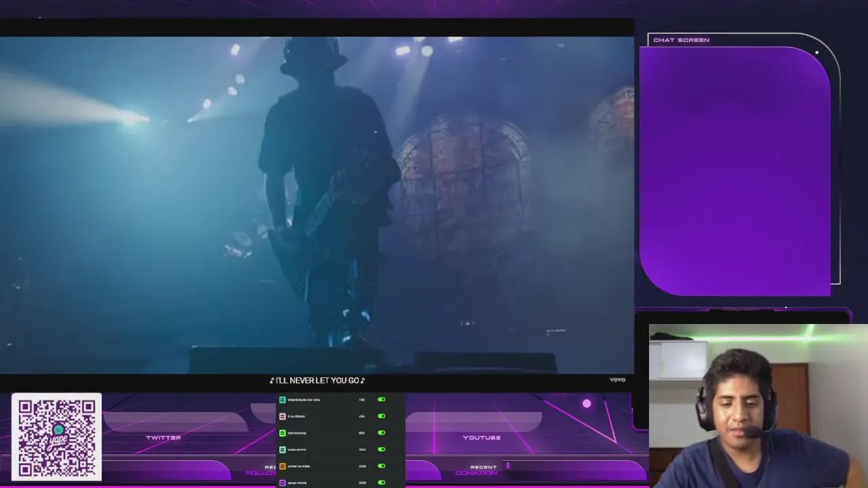Turn off the 600-point reward toggle
The image size is (868, 488).
381,433
